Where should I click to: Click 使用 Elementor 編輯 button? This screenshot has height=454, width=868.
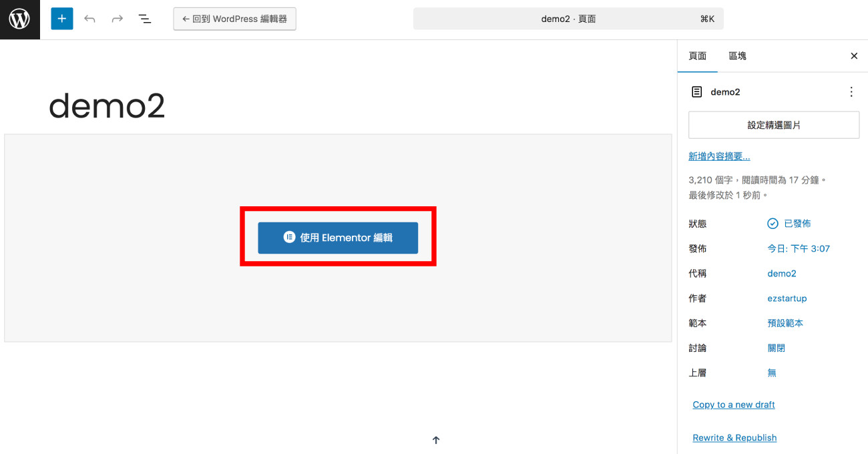pyautogui.click(x=338, y=238)
